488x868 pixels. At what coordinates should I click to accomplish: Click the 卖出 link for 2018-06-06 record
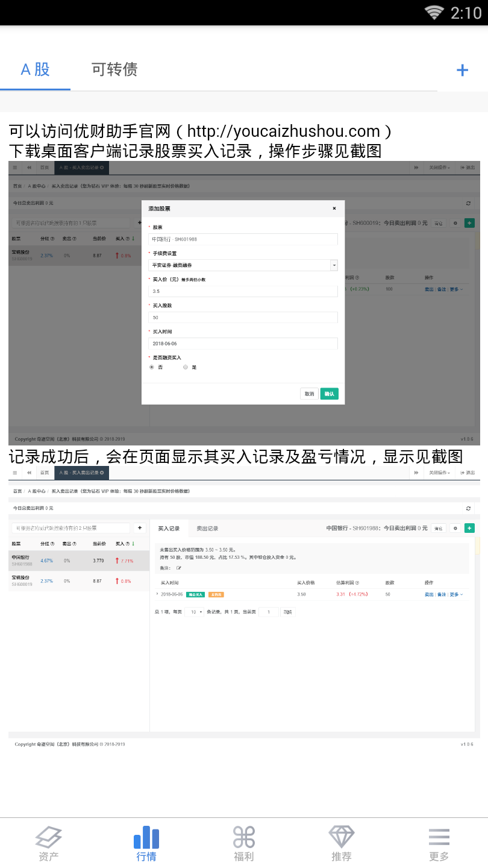coord(430,594)
